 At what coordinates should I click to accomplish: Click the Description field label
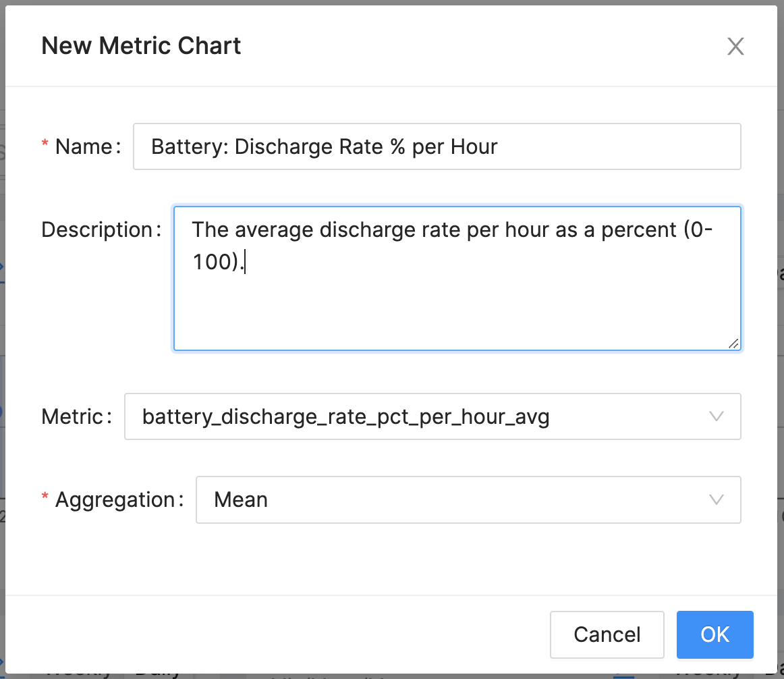(x=98, y=230)
